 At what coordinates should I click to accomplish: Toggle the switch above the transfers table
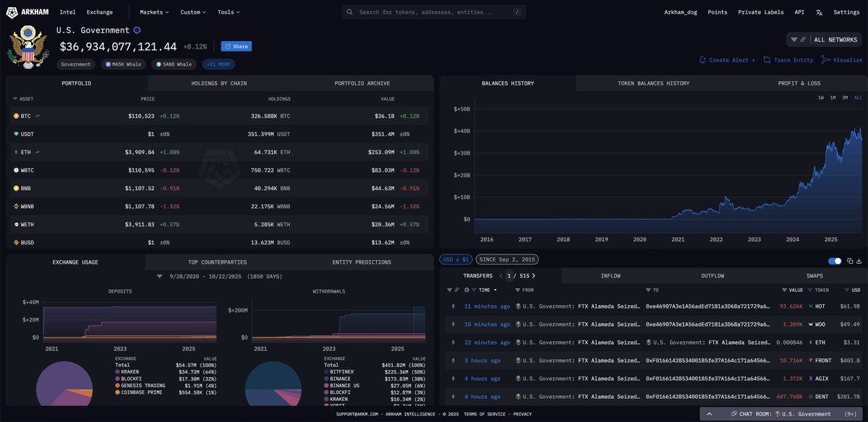pos(835,261)
